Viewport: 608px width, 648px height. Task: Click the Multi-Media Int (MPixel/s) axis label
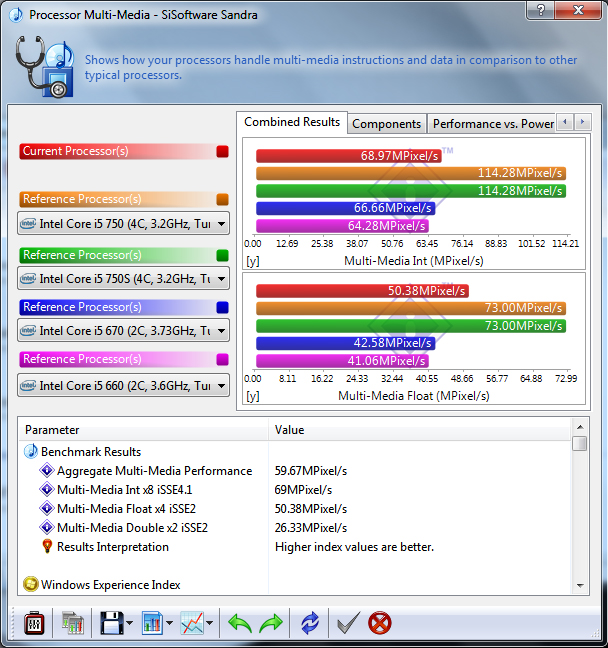point(414,261)
